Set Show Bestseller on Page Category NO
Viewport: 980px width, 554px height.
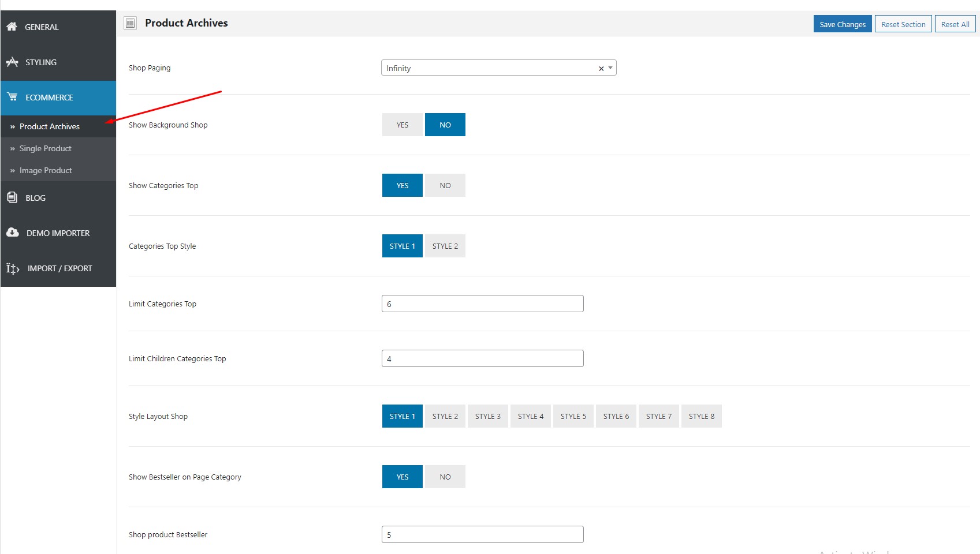pos(445,477)
